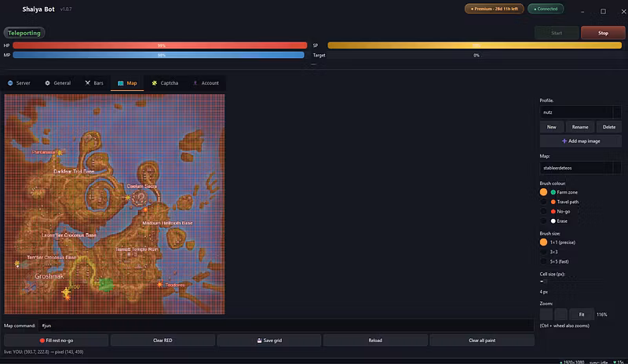Open the Profile dropdown showing nutz
Viewport: 628px width, 364px height.
pos(580,112)
